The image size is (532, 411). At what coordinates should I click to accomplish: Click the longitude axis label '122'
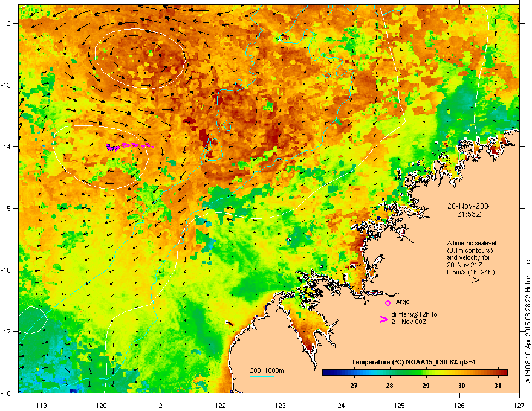pos(221,405)
